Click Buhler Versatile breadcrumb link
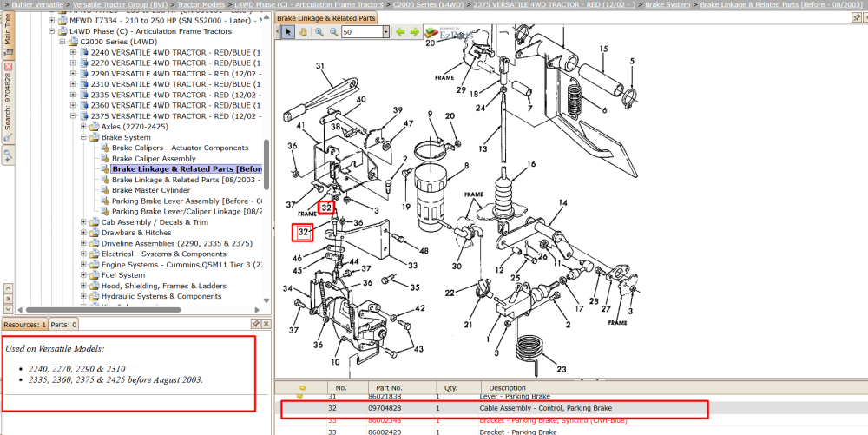The image size is (868, 435). [x=37, y=4]
